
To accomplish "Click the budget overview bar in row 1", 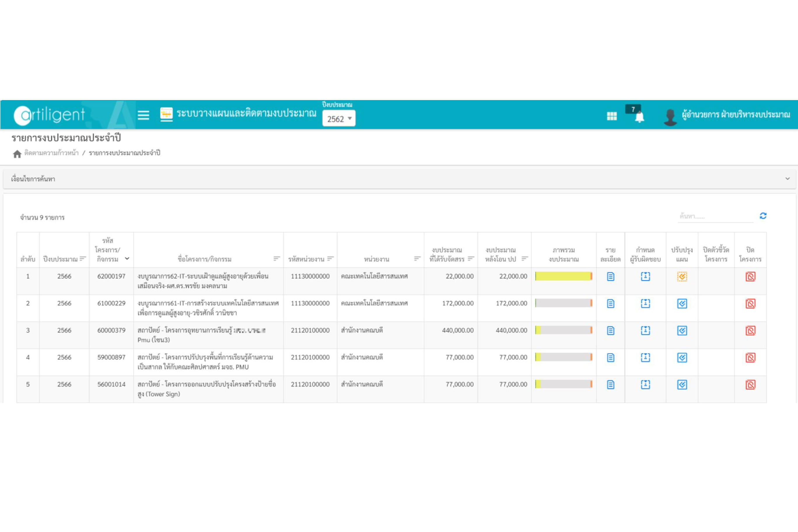I will [x=563, y=276].
